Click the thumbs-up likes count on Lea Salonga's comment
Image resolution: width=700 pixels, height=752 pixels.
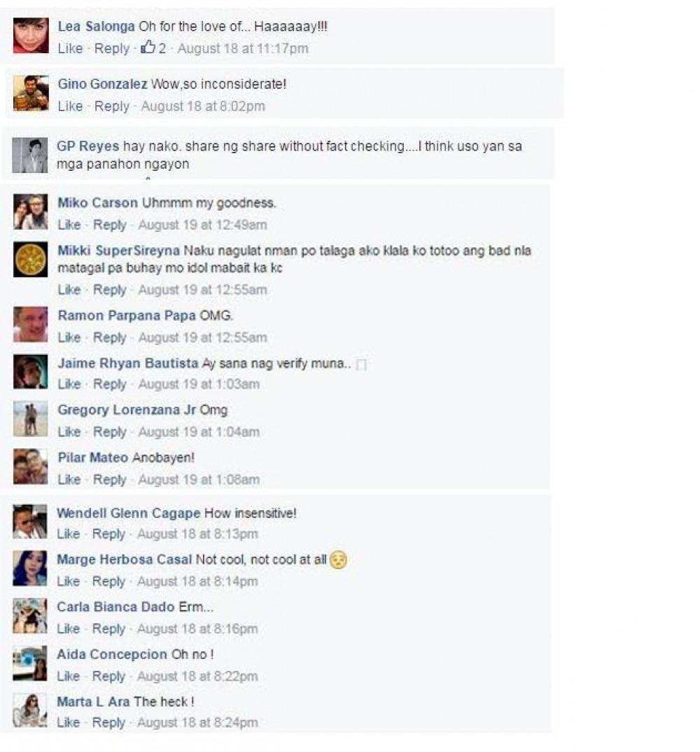[x=153, y=48]
